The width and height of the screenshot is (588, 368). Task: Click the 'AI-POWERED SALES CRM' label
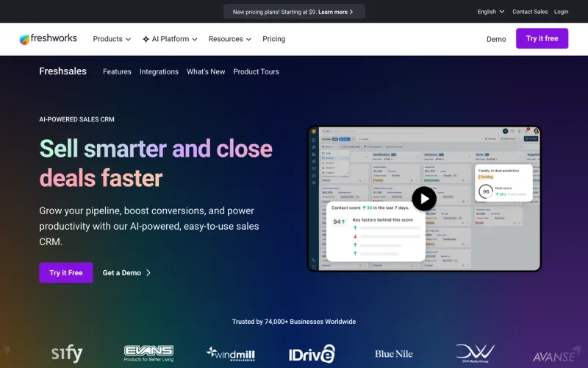[x=76, y=119]
